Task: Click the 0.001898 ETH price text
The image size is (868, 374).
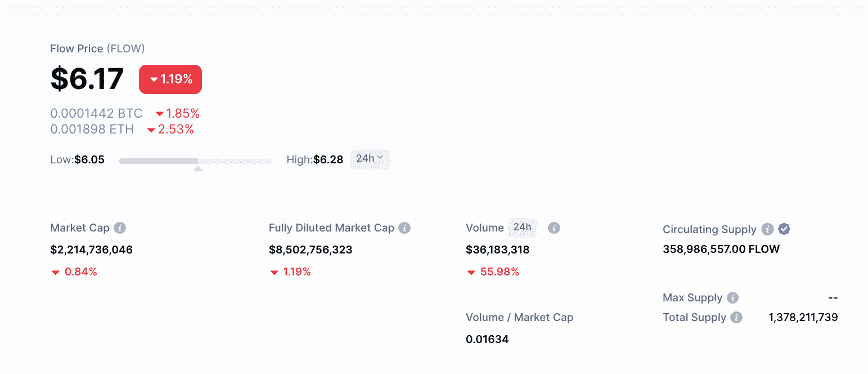Action: point(92,130)
